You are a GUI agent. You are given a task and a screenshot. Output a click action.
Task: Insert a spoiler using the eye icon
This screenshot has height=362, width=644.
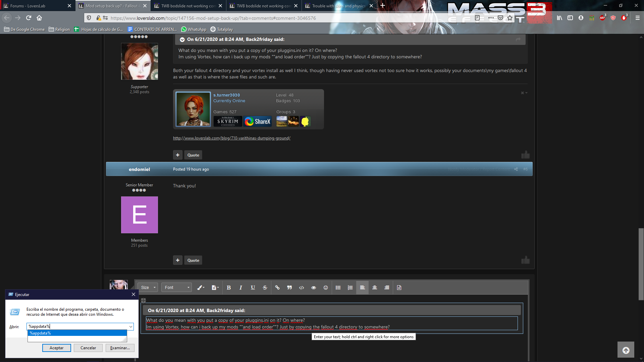tap(314, 288)
